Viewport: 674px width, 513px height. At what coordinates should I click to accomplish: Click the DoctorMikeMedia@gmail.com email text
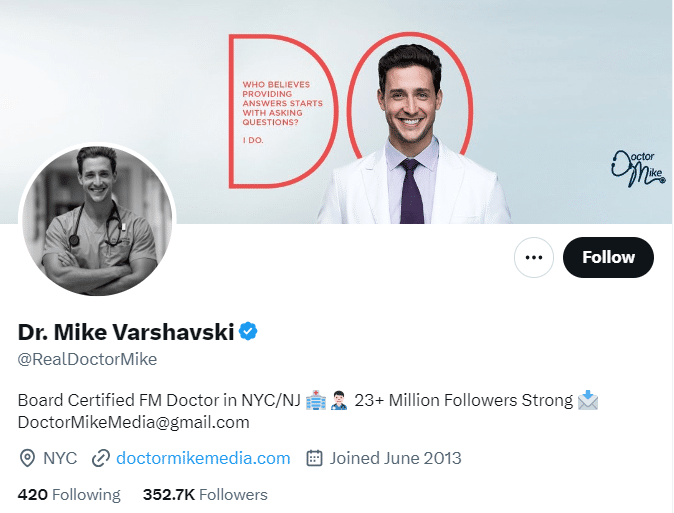click(x=134, y=422)
